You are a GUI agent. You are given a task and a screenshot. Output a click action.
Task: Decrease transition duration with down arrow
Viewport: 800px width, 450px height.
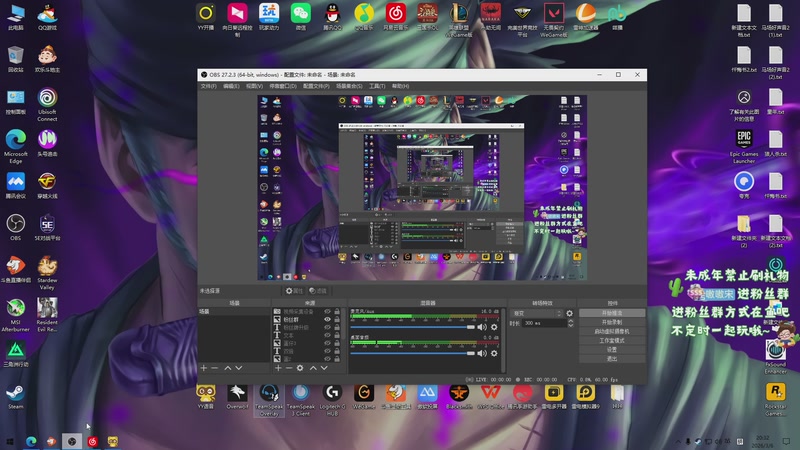coord(570,325)
